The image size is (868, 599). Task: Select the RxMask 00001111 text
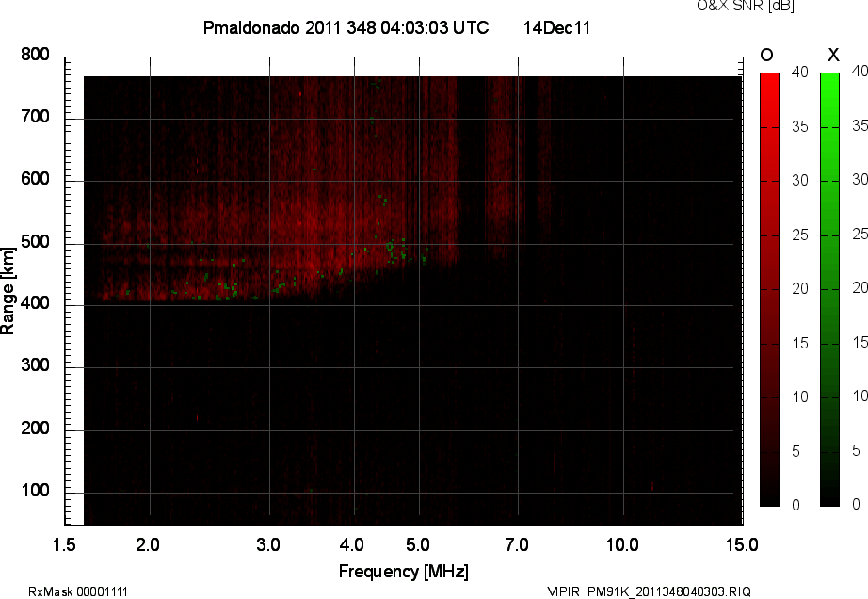point(78,591)
